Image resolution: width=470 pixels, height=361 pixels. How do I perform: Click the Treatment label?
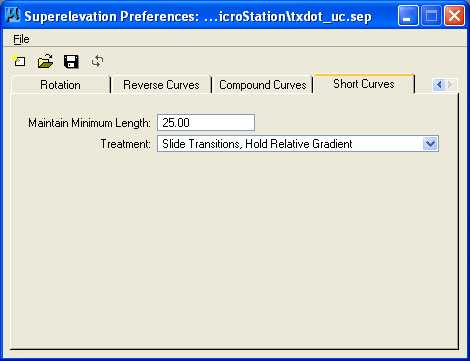click(126, 144)
